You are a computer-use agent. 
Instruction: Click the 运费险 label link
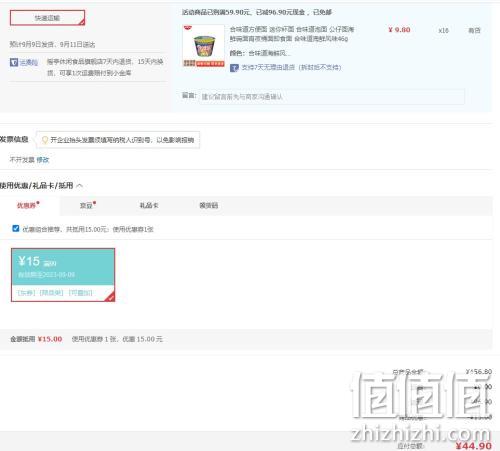click(x=29, y=62)
